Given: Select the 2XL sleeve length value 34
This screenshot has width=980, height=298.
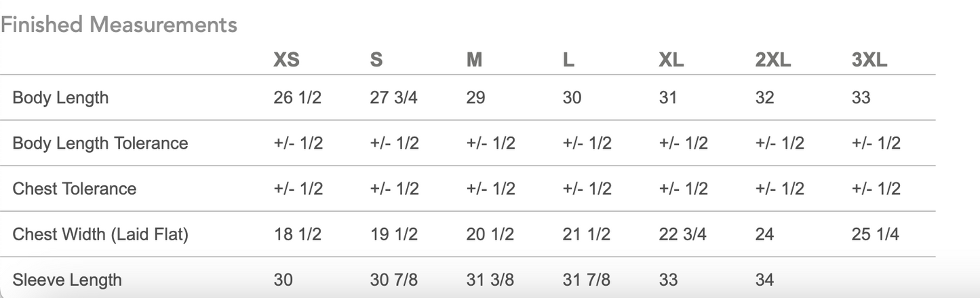Looking at the screenshot, I should coord(764,280).
